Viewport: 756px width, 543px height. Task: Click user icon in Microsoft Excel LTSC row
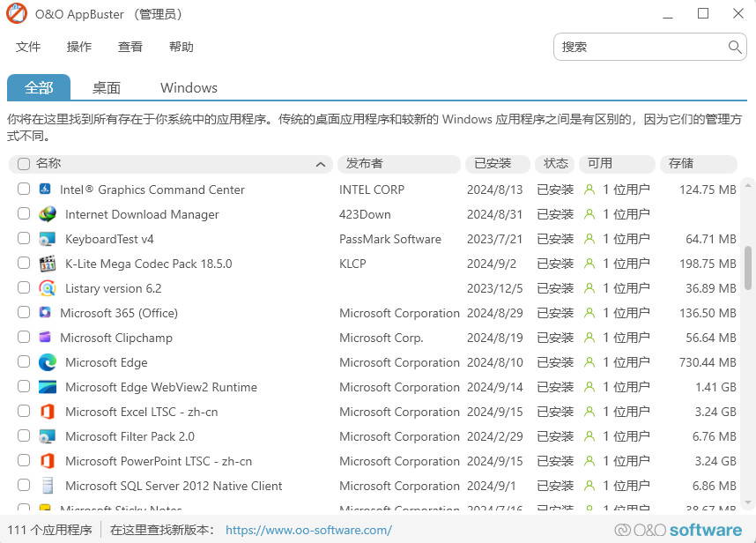point(589,412)
